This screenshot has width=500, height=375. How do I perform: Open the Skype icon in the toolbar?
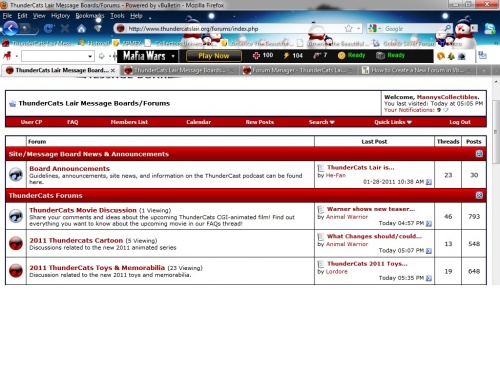click(x=489, y=29)
